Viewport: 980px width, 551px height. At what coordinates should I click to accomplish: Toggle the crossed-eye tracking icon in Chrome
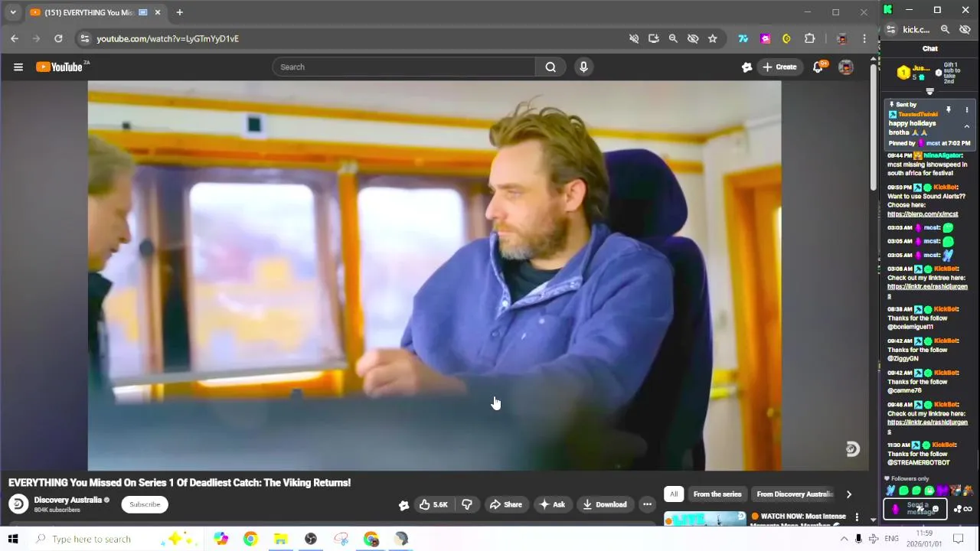tap(693, 38)
